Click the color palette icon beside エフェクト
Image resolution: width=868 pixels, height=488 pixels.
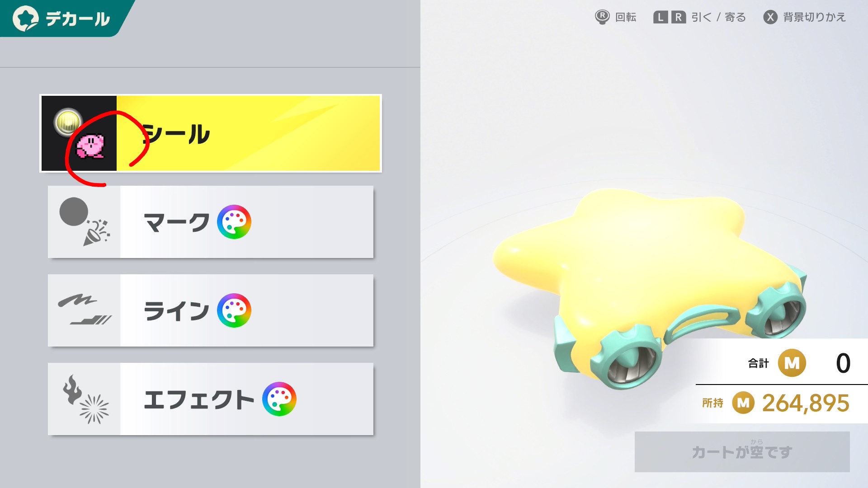click(x=279, y=399)
